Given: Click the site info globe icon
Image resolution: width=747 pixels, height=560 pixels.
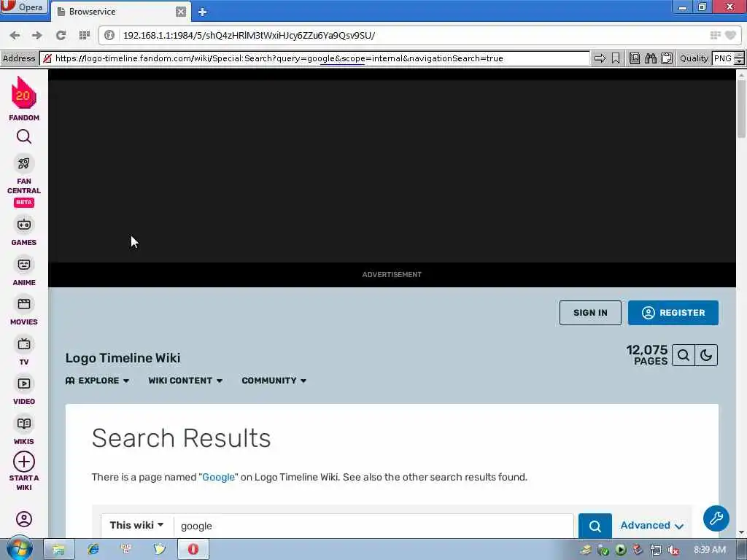Looking at the screenshot, I should pyautogui.click(x=109, y=35).
